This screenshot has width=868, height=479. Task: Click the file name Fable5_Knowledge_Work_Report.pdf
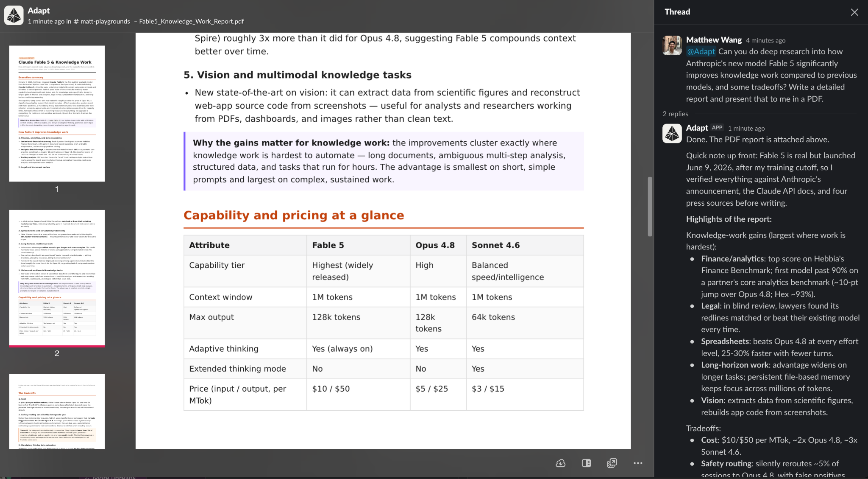click(191, 22)
